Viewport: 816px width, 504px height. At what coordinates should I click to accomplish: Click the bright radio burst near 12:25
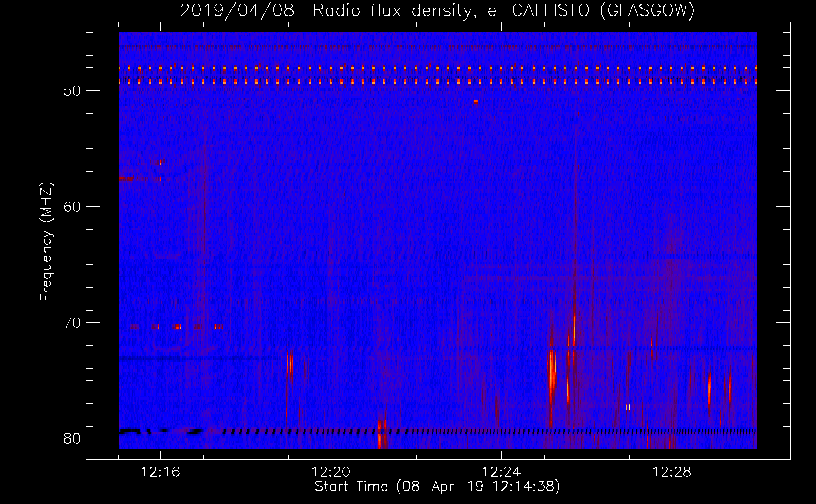(551, 370)
